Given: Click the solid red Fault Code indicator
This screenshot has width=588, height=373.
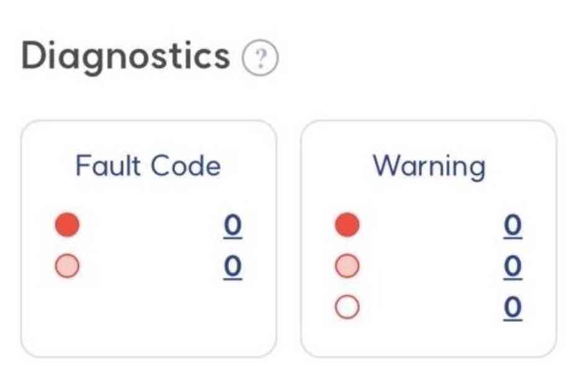Looking at the screenshot, I should [67, 224].
